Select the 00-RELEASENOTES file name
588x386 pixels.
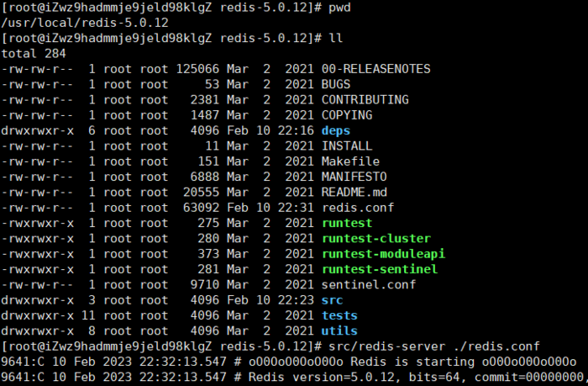tap(375, 69)
